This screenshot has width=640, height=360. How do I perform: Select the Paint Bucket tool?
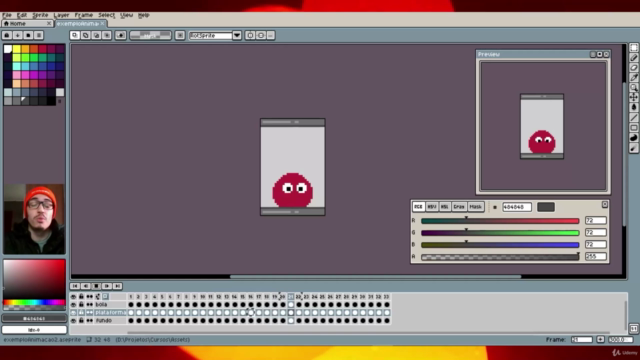pyautogui.click(x=633, y=107)
